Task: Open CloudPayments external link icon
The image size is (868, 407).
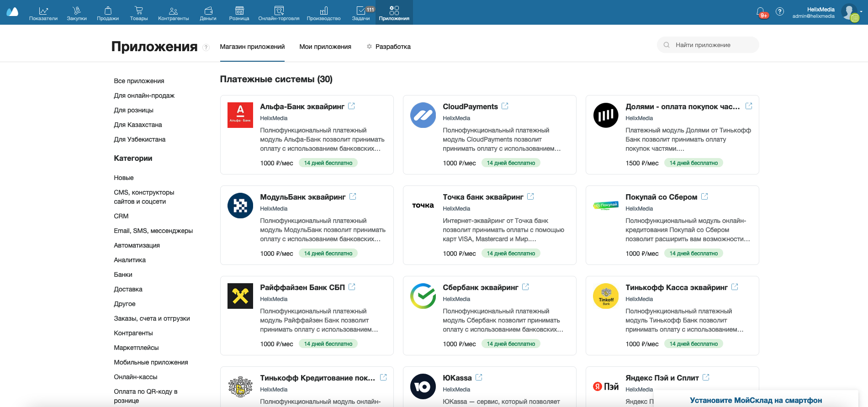Action: (x=505, y=106)
